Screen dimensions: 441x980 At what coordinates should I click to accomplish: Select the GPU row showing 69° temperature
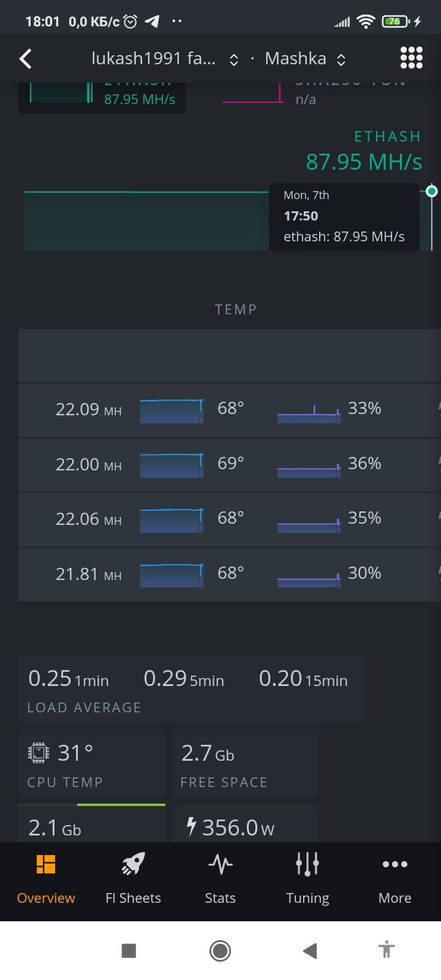click(x=230, y=465)
